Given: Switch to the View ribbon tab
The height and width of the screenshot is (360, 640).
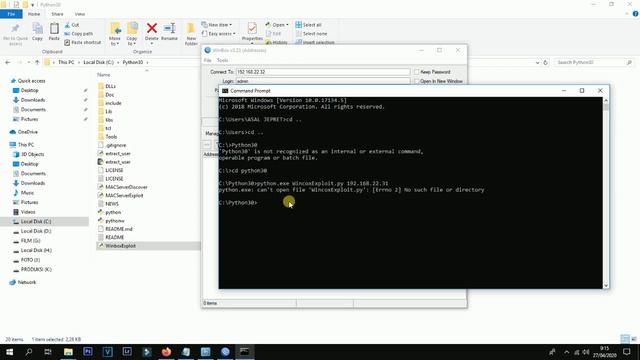Looking at the screenshot, I should [80, 14].
